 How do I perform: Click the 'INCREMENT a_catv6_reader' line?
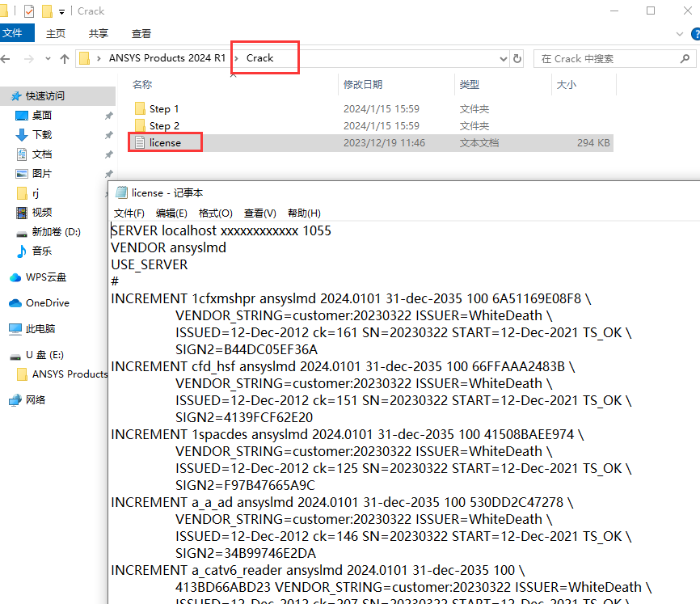pyautogui.click(x=318, y=570)
